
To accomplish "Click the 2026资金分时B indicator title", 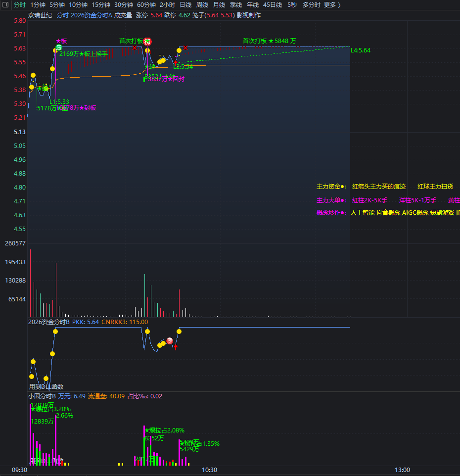I will [x=49, y=322].
